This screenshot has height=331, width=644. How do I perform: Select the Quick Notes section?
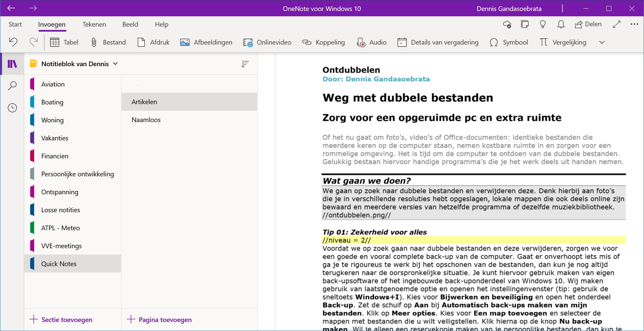click(x=73, y=264)
